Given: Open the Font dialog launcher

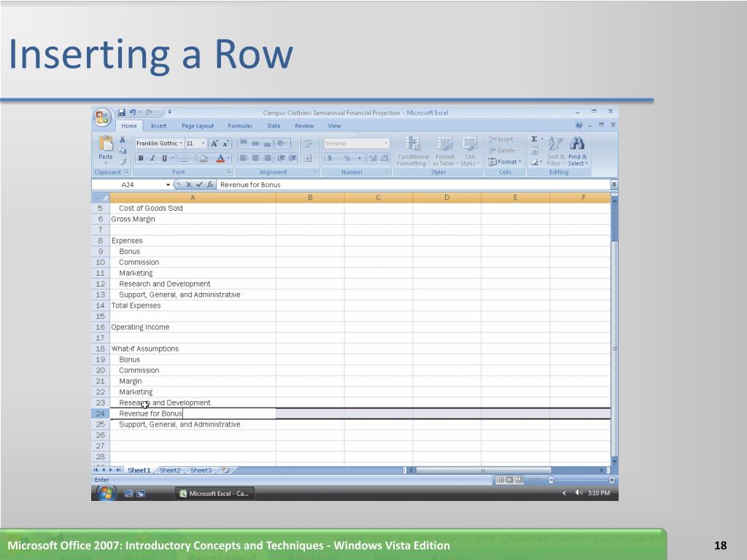Looking at the screenshot, I should coord(229,172).
